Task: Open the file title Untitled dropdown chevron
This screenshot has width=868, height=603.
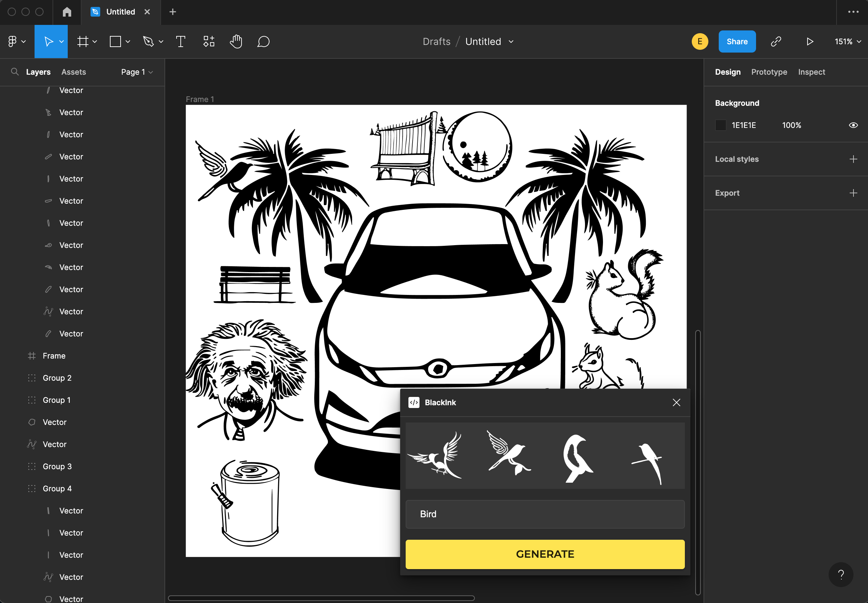Action: click(511, 41)
